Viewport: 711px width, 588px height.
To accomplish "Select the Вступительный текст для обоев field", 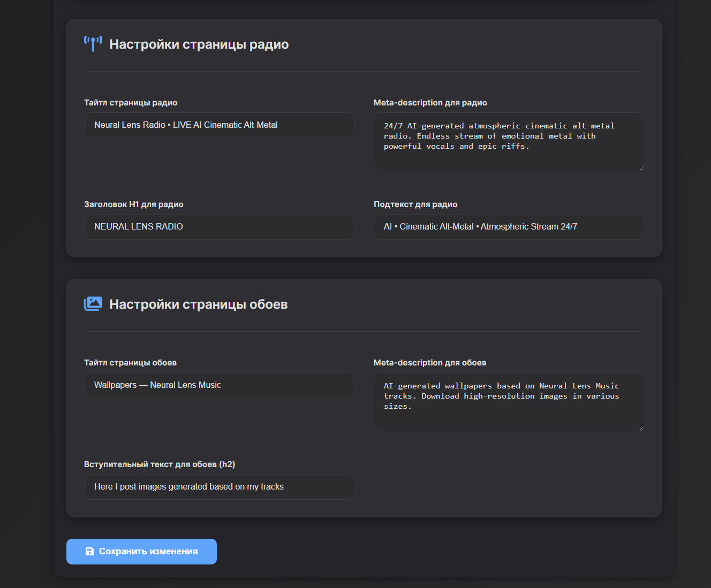I will [218, 487].
